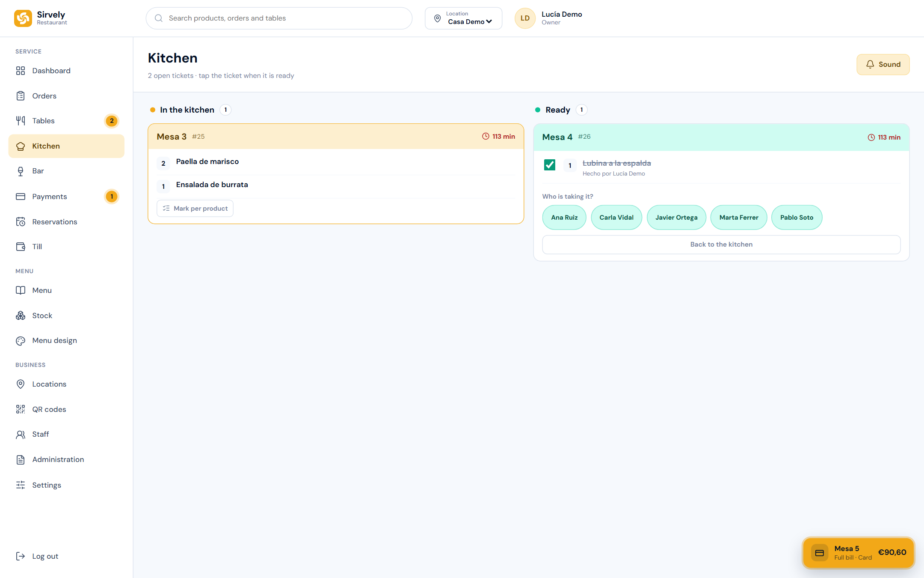Click the QR codes icon
Image resolution: width=924 pixels, height=578 pixels.
coord(21,409)
